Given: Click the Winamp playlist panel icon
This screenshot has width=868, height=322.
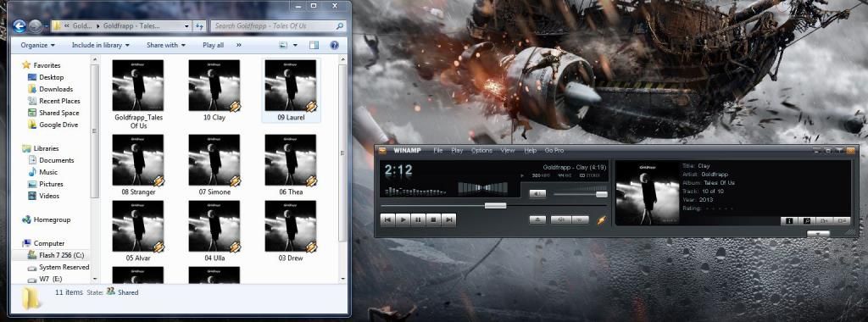Looking at the screenshot, I should tap(842, 221).
